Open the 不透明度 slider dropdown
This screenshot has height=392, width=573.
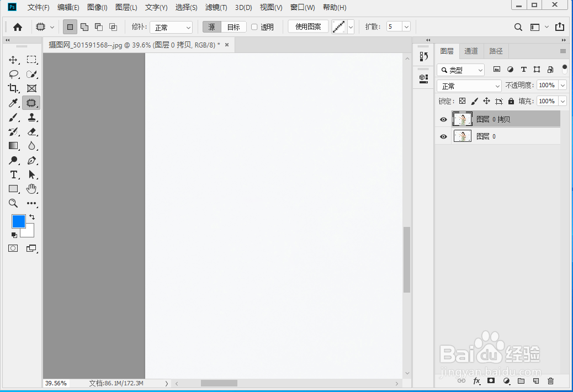(563, 86)
